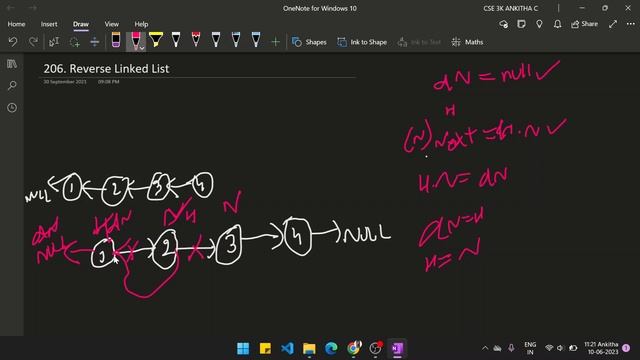The image size is (640, 360).
Task: Open recent notes list
Action: pyautogui.click(x=12, y=107)
